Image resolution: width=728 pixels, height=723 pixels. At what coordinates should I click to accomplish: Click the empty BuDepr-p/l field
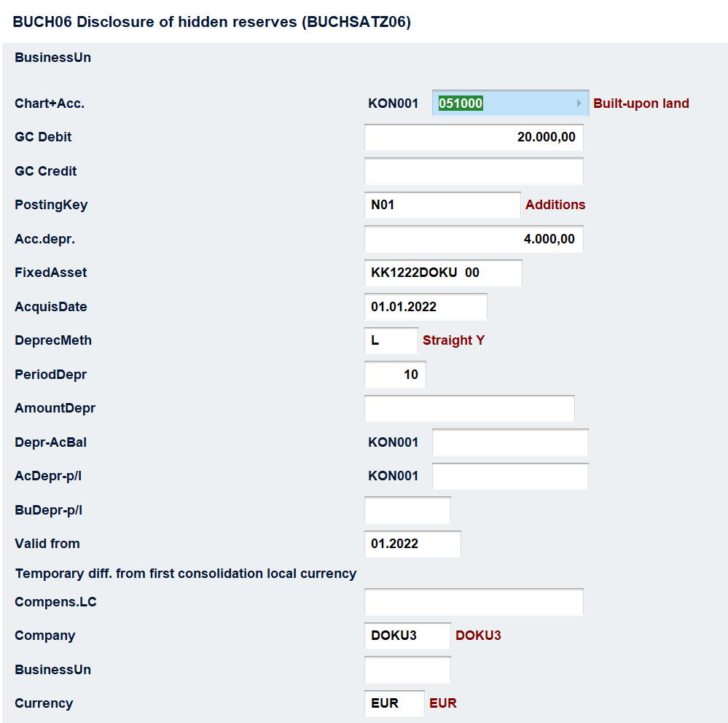[x=407, y=510]
